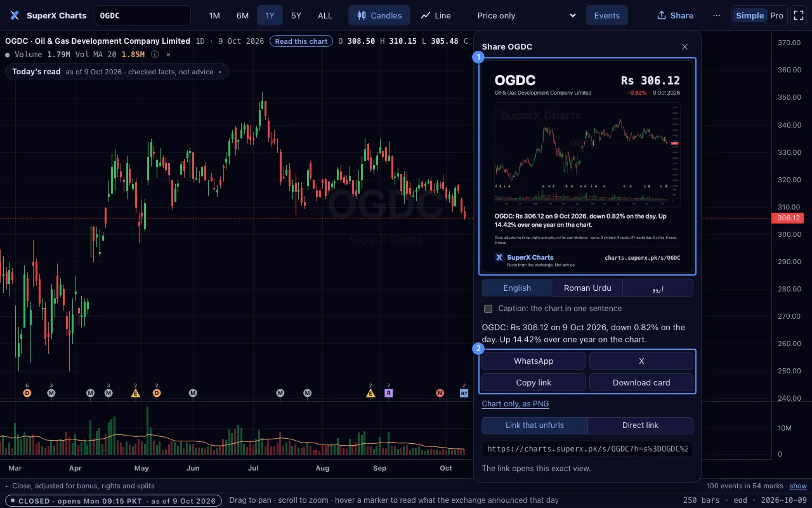Select the ALL time range
Viewport: 812px width, 508px height.
pyautogui.click(x=325, y=15)
